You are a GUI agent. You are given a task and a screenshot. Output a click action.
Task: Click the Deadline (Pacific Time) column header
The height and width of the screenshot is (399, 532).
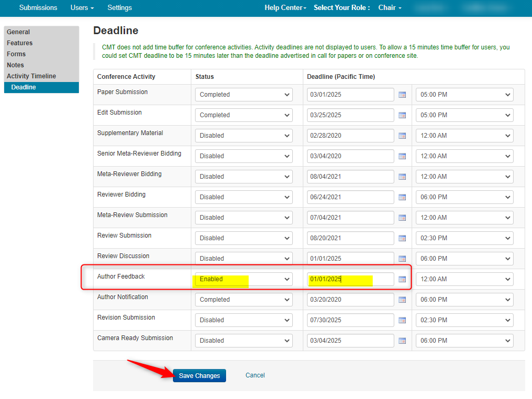341,77
